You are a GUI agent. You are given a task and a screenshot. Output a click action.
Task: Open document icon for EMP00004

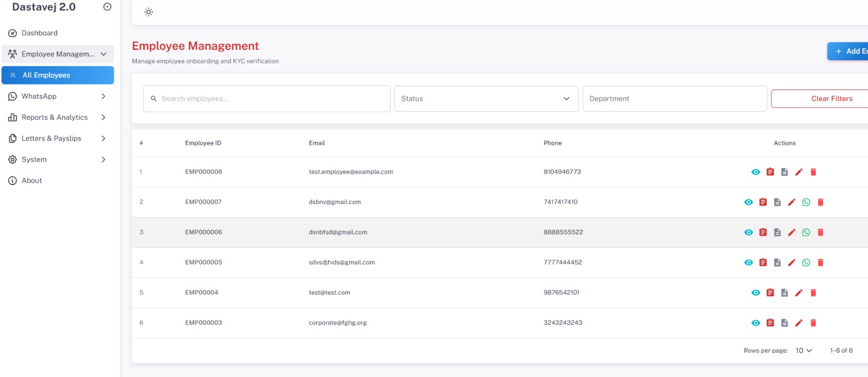(x=784, y=293)
